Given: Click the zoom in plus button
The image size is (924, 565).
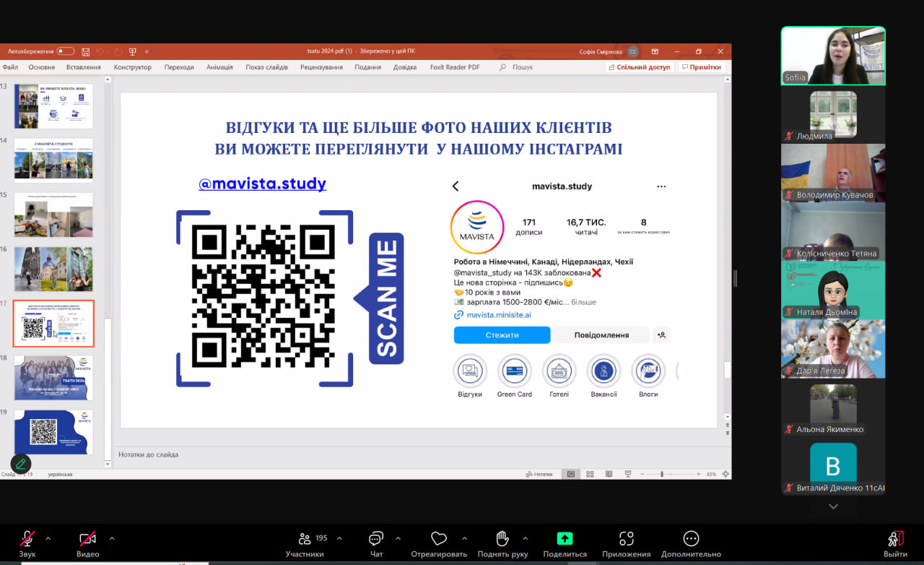Looking at the screenshot, I should (698, 474).
